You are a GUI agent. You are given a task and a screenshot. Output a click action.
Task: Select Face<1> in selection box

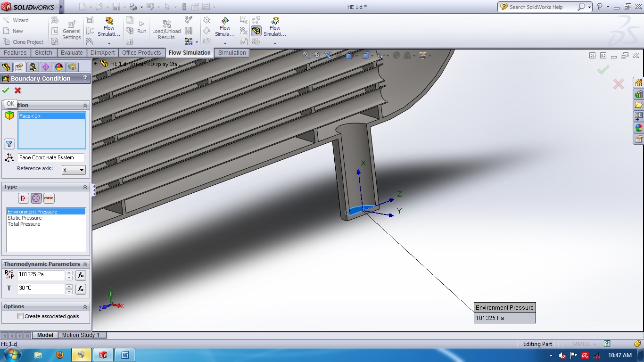click(x=52, y=116)
